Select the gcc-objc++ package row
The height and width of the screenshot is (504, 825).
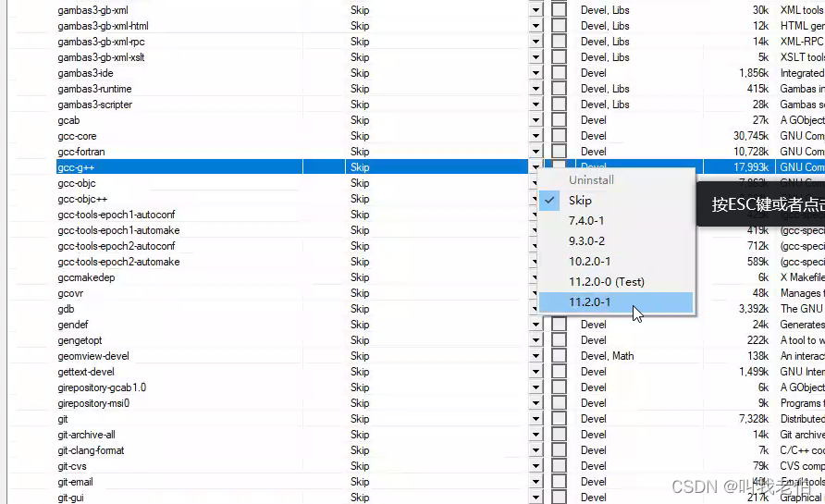pos(82,199)
